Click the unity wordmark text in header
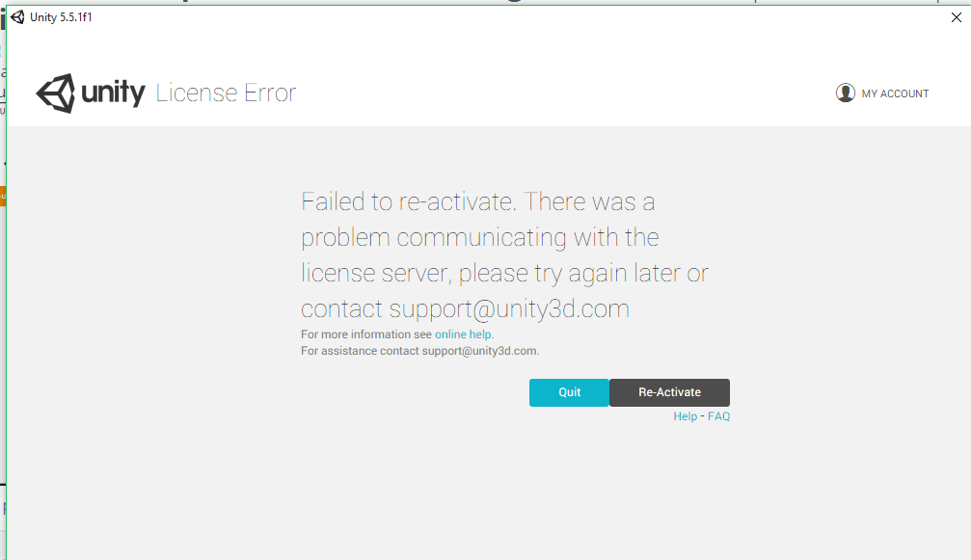This screenshot has height=560, width=971. click(113, 93)
